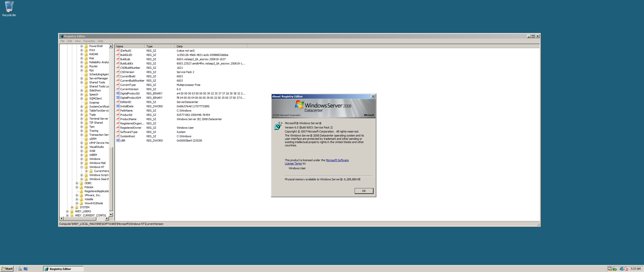
Task: Open the Favorites menu
Action: (89, 41)
